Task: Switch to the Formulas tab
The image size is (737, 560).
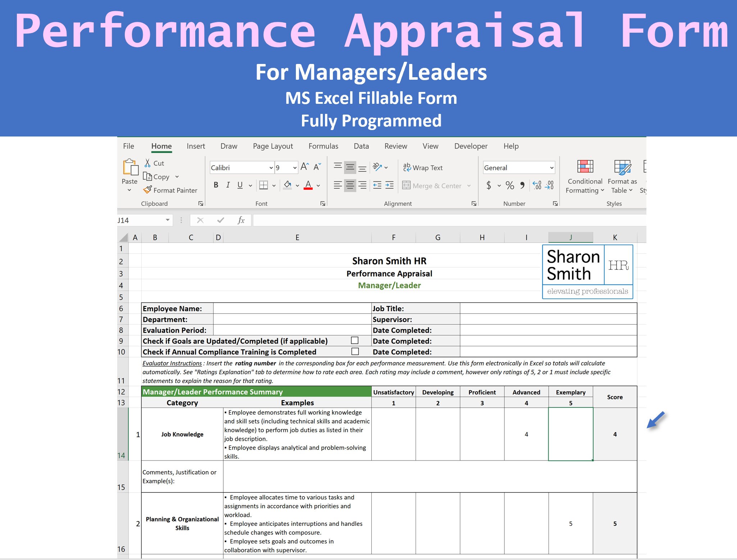Action: point(323,146)
